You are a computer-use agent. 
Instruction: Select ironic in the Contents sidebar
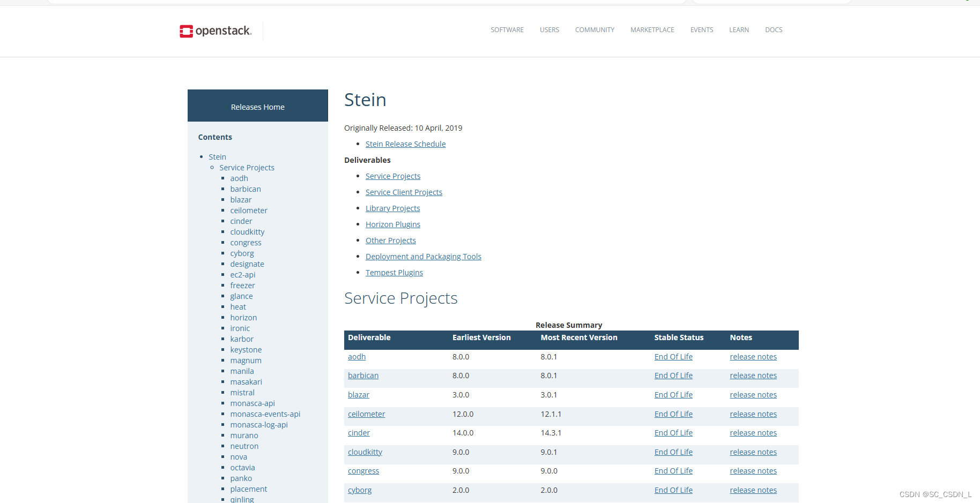pos(240,328)
